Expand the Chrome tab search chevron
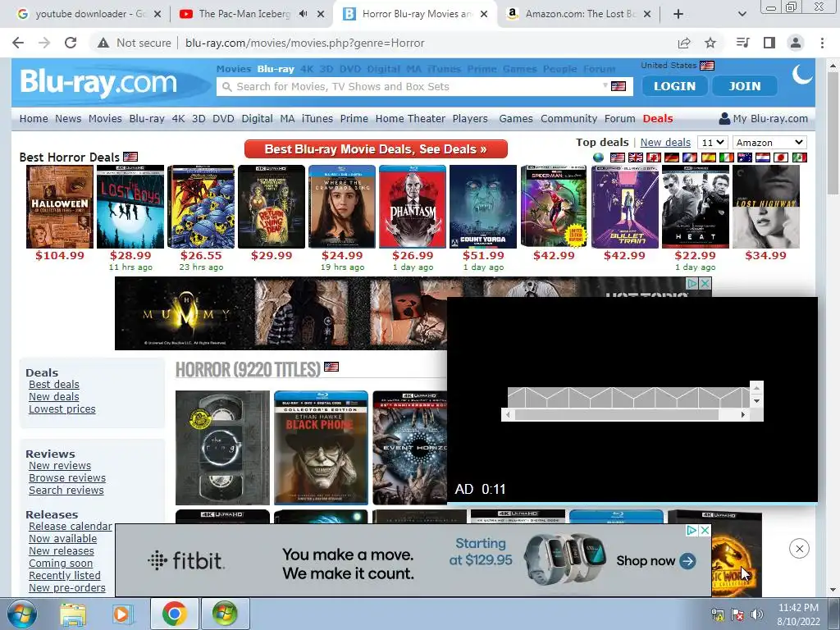This screenshot has height=630, width=840. coord(742,15)
